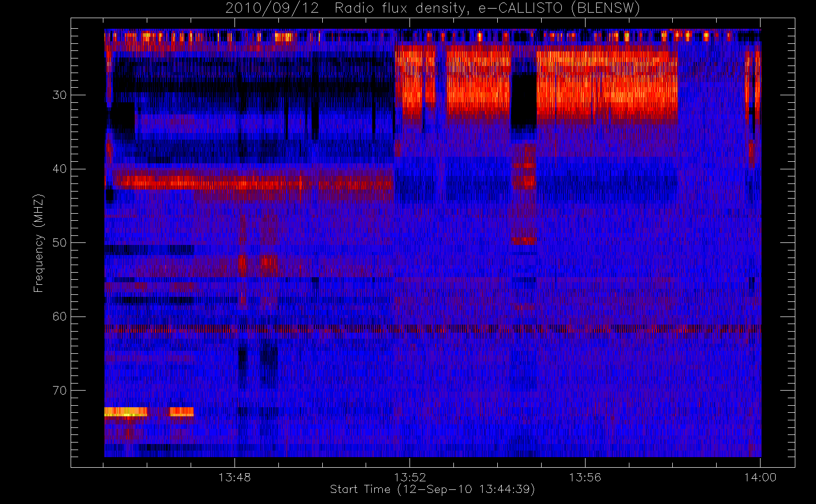Click the 13:48 time tick label
This screenshot has width=816, height=504.
235,477
